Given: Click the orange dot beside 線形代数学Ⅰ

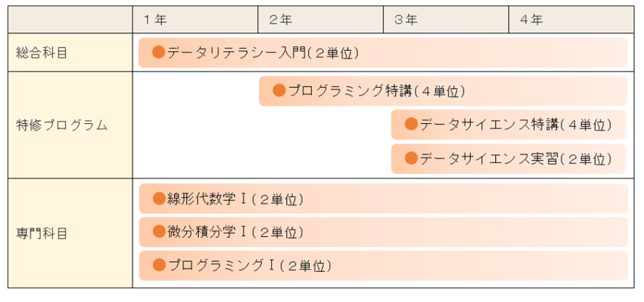Looking at the screenshot, I should 159,198.
